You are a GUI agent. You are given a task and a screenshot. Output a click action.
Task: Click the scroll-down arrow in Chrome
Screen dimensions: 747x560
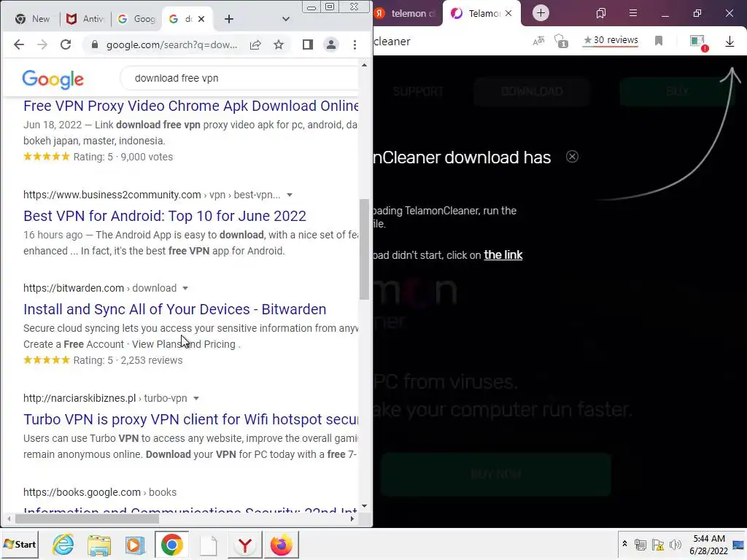tap(365, 506)
